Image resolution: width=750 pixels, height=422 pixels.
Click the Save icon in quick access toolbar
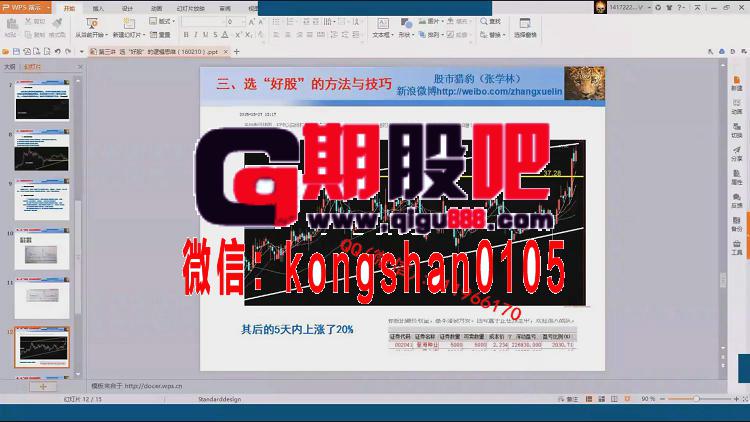tap(16, 51)
